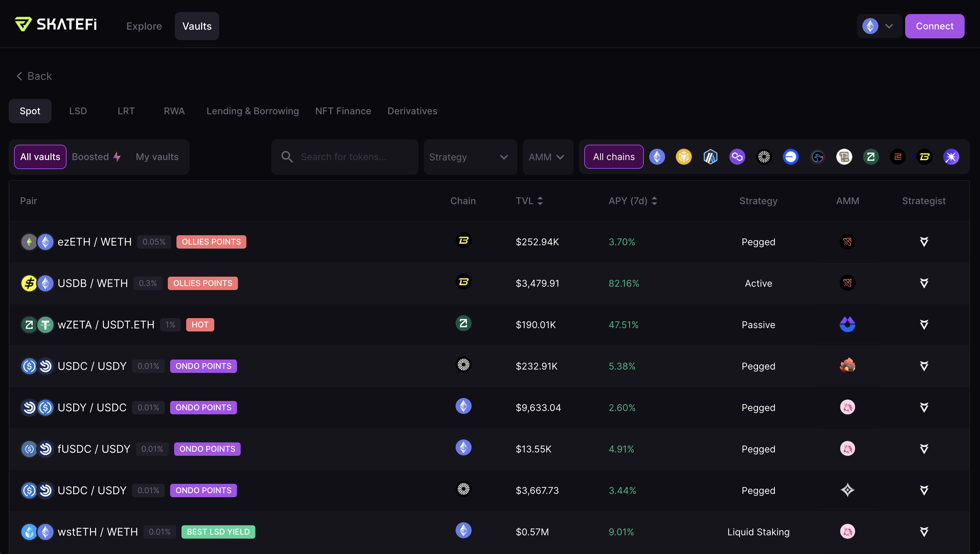
Task: Open the wstETH / WETH vault
Action: 489,532
